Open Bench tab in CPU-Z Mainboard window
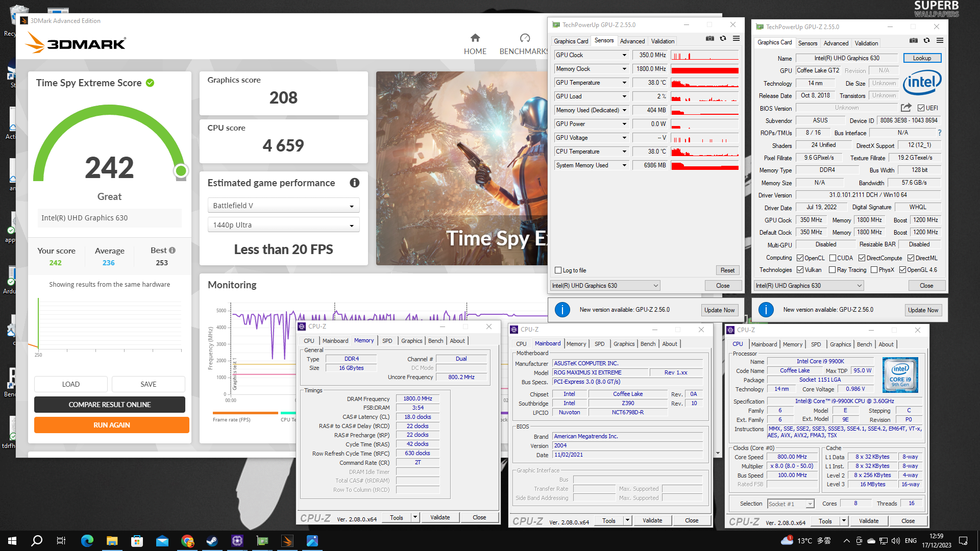Image resolution: width=980 pixels, height=551 pixels. tap(648, 344)
